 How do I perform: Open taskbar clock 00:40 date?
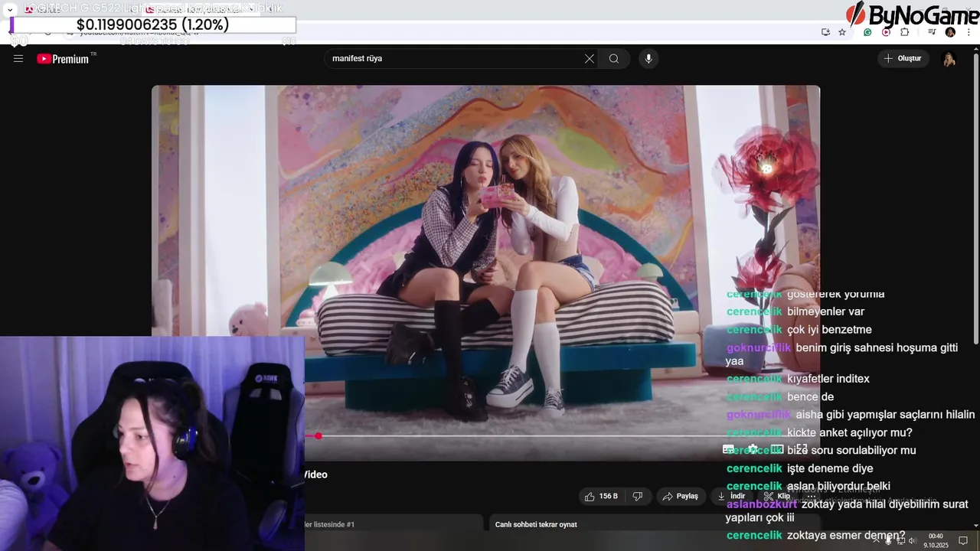pos(936,540)
